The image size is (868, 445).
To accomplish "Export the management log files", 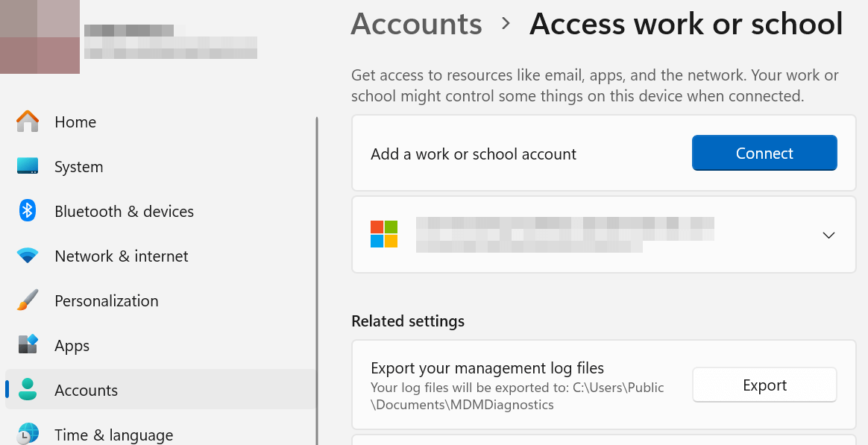I will 764,385.
